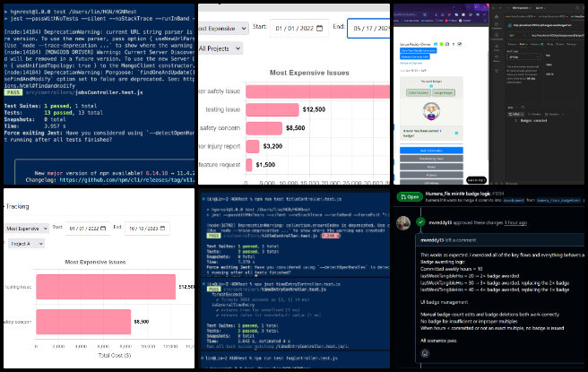Click the pink bar labeled $1,500 for feature request
Image resolution: width=588 pixels, height=372 pixels.
tap(249, 165)
